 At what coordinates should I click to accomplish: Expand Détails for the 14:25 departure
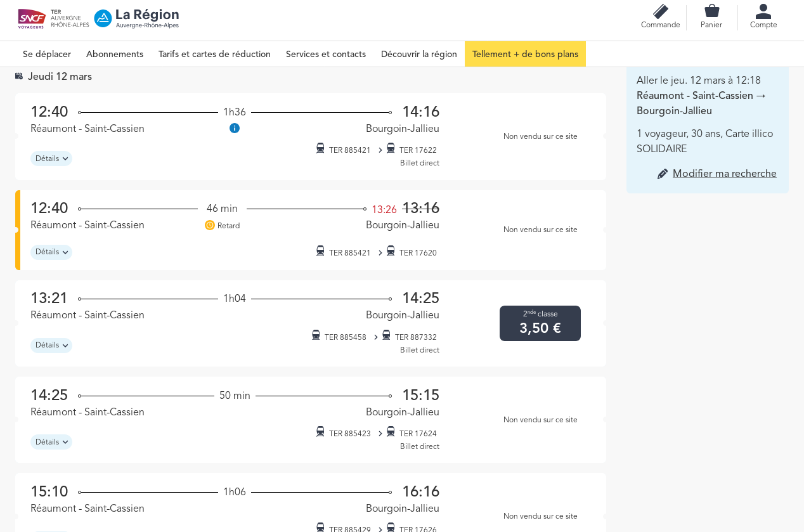[51, 442]
